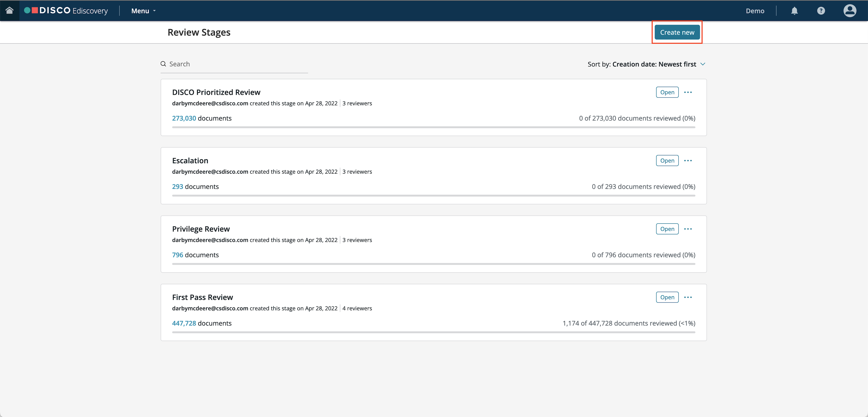Open the Sort by creation date dropdown

click(x=646, y=64)
